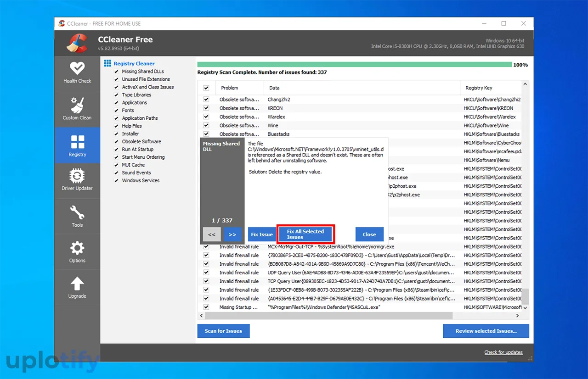Viewport: 588px width, 379px height.
Task: Uncheck the Missing Startup row checkbox
Action: click(206, 307)
